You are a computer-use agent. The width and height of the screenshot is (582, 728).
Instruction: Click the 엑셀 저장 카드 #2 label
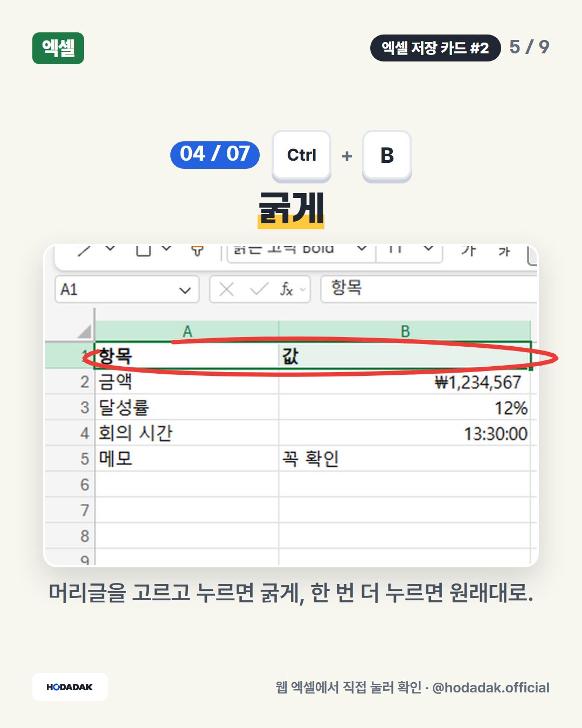pyautogui.click(x=435, y=48)
